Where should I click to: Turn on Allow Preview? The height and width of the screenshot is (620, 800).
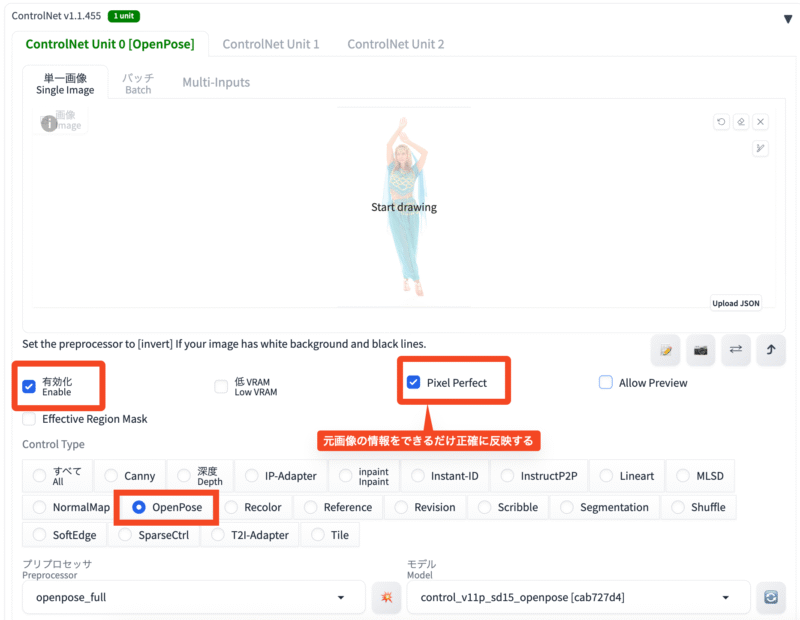click(x=606, y=382)
